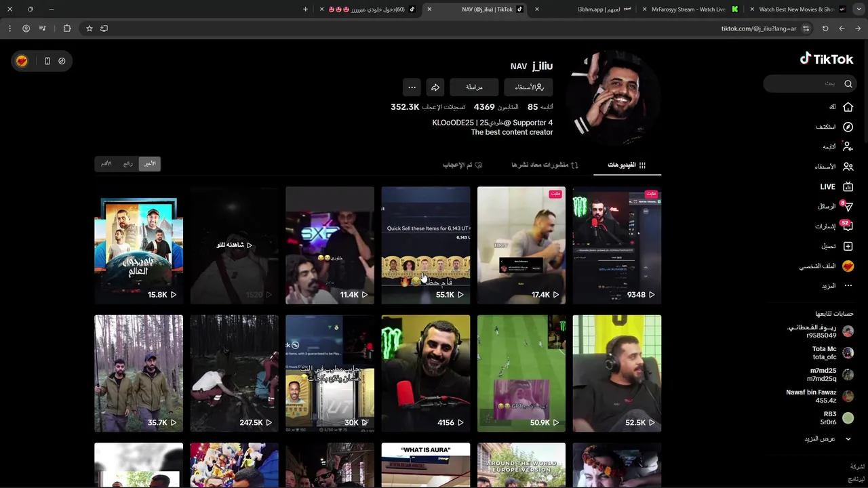The image size is (868, 488).
Task: Open the browser profile account icon
Action: click(x=26, y=28)
